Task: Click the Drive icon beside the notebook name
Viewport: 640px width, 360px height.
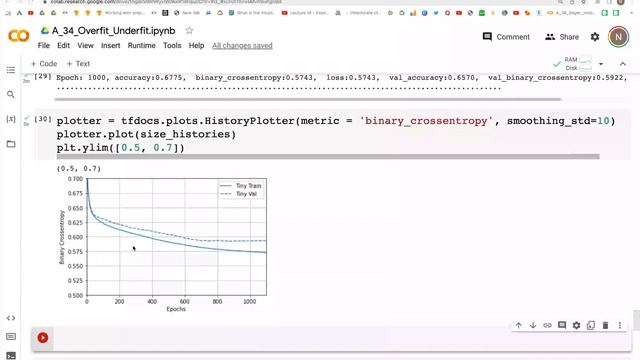Action: [44, 31]
